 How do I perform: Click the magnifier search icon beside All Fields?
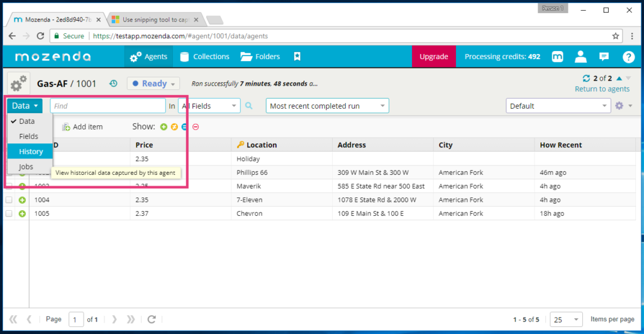249,106
